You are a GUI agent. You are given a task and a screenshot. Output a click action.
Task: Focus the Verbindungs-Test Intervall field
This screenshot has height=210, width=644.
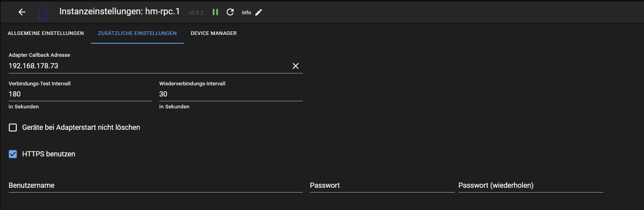(x=79, y=94)
